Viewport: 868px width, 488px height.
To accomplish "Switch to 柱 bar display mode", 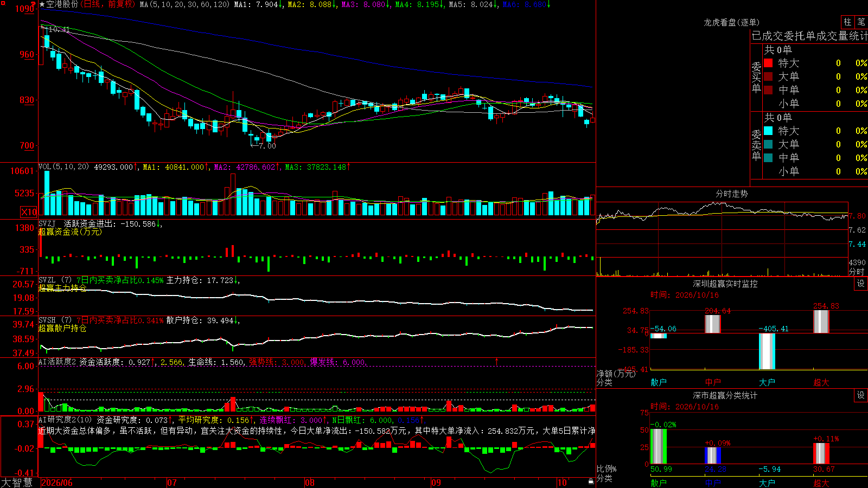I will 847,22.
